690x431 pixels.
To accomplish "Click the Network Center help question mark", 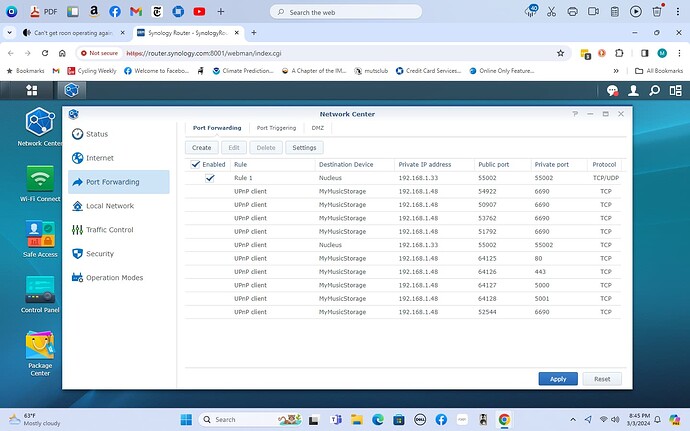I will [x=575, y=114].
